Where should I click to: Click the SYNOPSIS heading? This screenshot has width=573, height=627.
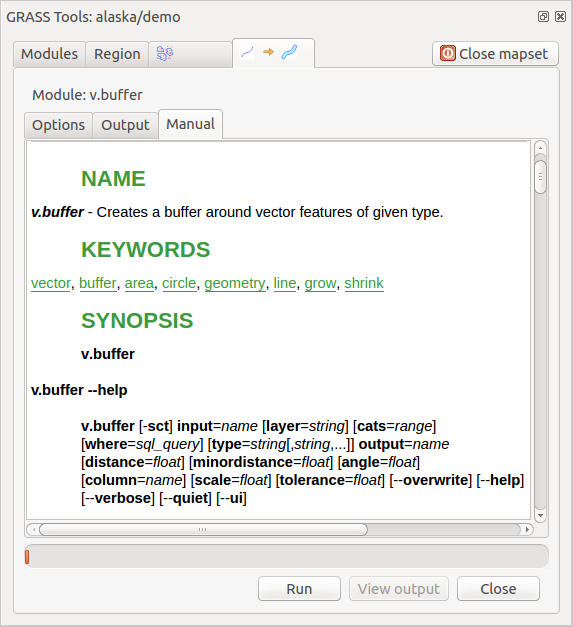point(137,321)
